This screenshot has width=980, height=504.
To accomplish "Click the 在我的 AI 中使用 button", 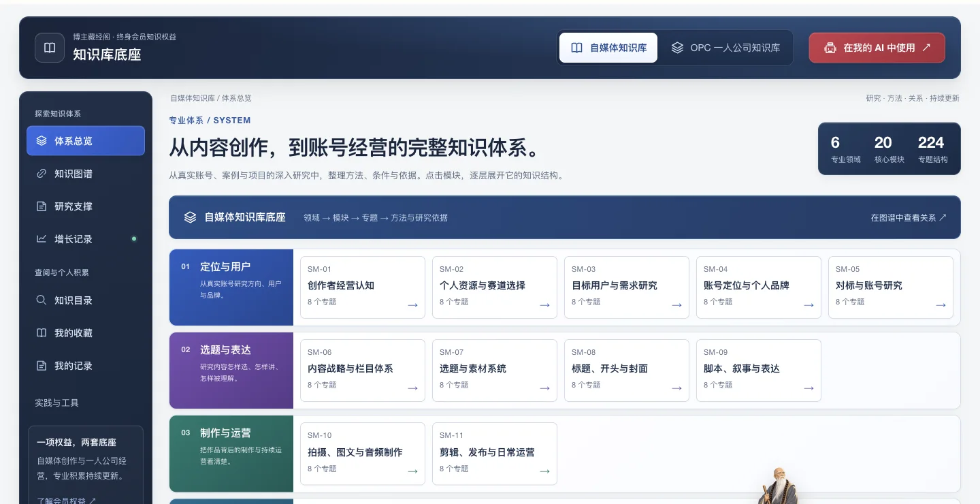I will coord(877,48).
